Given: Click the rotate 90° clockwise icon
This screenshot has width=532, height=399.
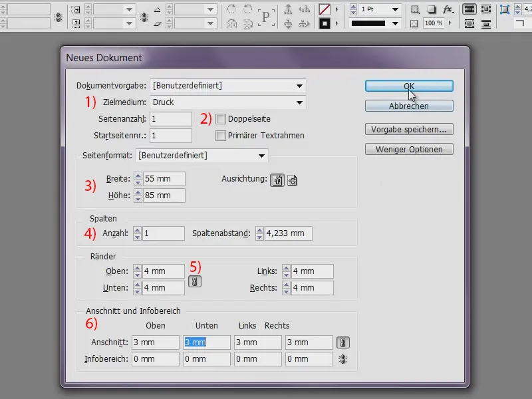Looking at the screenshot, I should (231, 9).
